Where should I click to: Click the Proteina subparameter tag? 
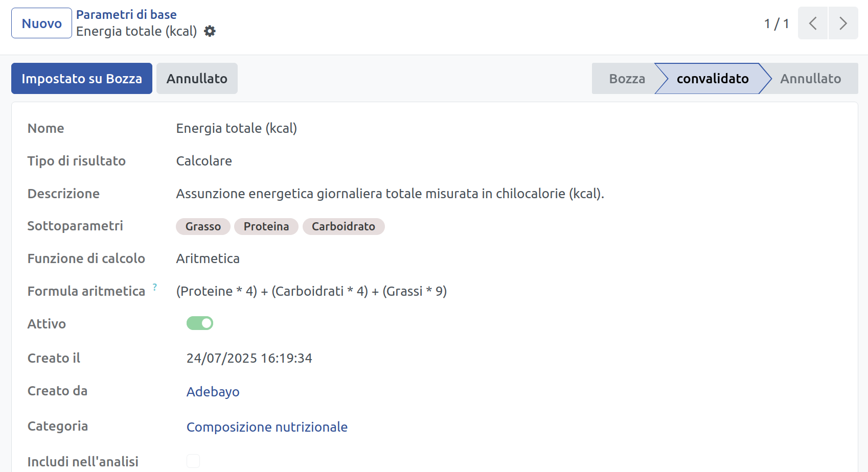[266, 226]
